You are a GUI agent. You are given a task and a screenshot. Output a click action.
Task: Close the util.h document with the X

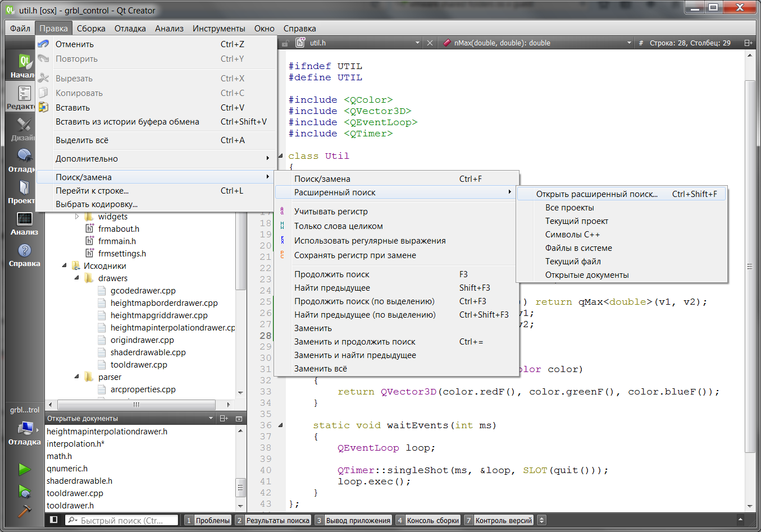[430, 43]
